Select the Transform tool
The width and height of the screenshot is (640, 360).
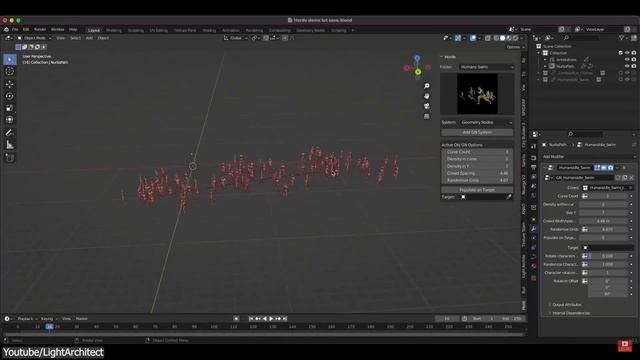tap(10, 120)
